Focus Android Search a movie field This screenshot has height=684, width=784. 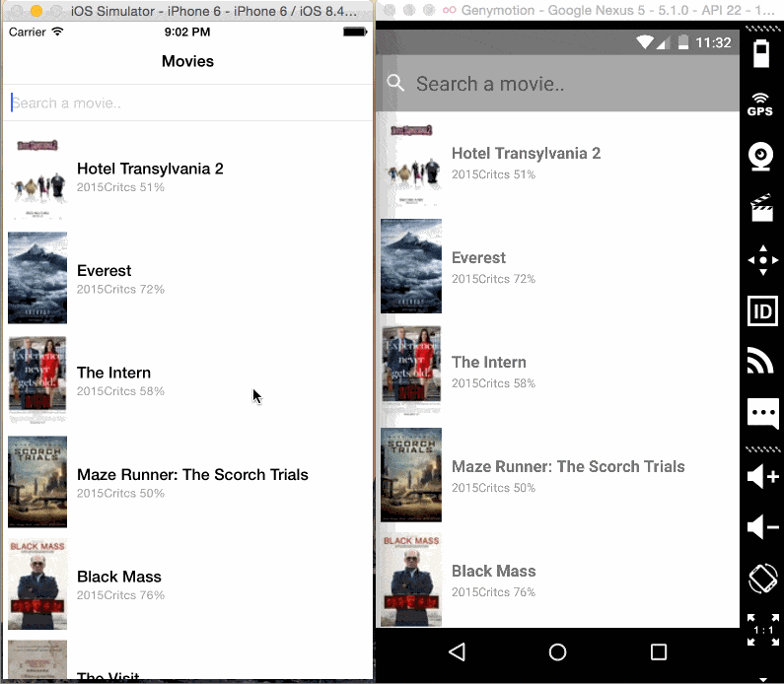557,84
